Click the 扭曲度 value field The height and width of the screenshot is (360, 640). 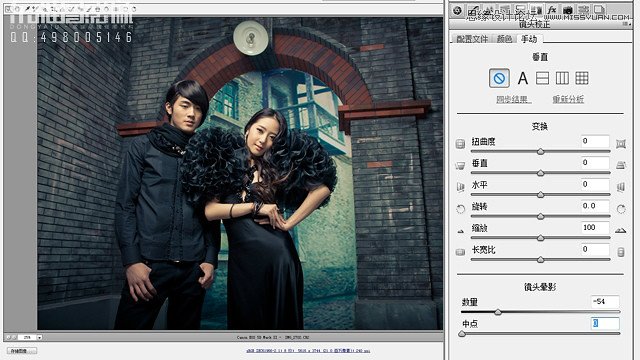(x=595, y=141)
